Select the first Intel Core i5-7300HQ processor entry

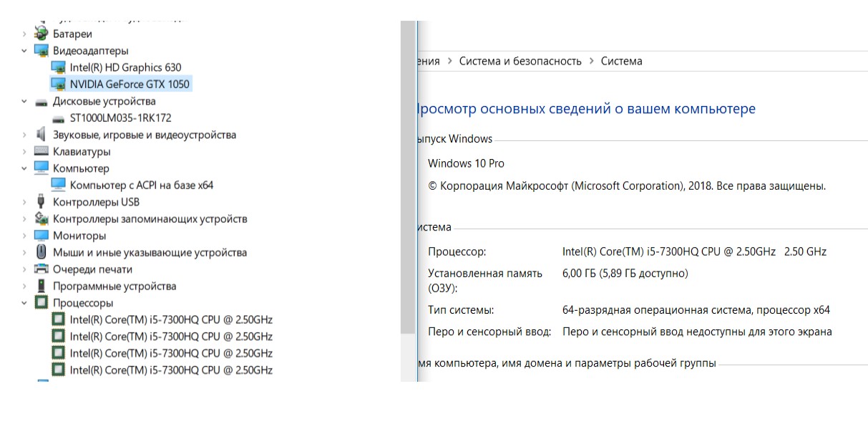click(170, 320)
